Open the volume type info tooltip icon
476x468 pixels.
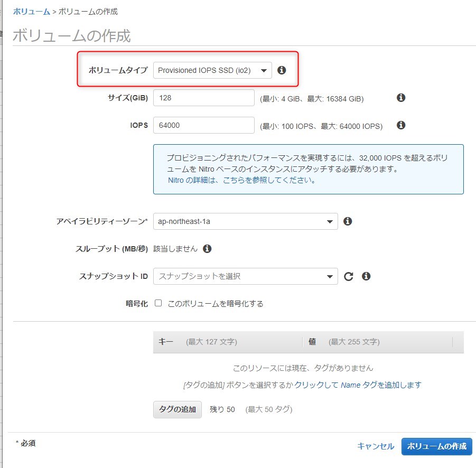(282, 70)
